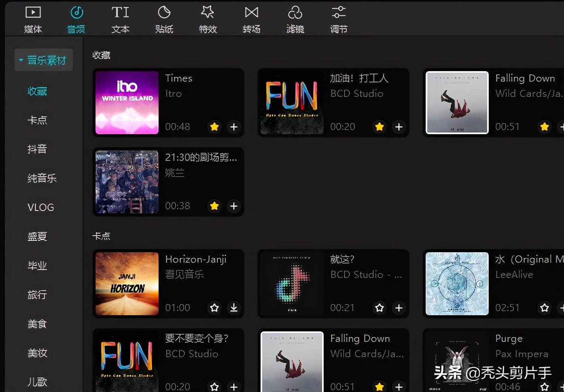This screenshot has width=564, height=392.
Task: Favorite the Horizon-Janji track
Action: [x=214, y=308]
